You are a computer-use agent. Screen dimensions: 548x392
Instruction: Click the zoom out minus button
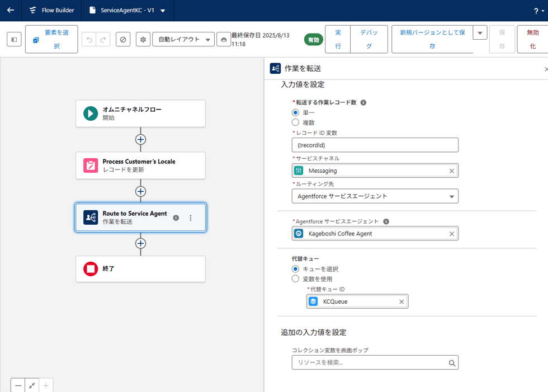[18, 386]
